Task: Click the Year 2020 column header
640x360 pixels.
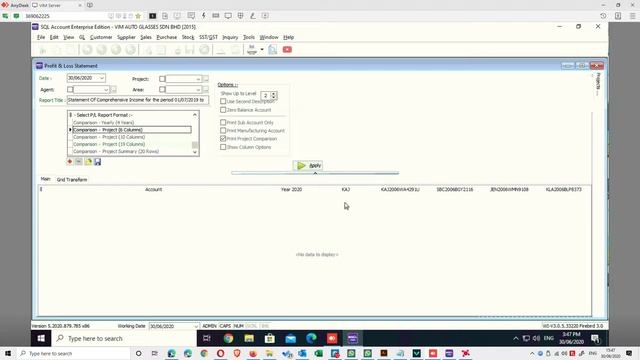Action: [x=291, y=189]
